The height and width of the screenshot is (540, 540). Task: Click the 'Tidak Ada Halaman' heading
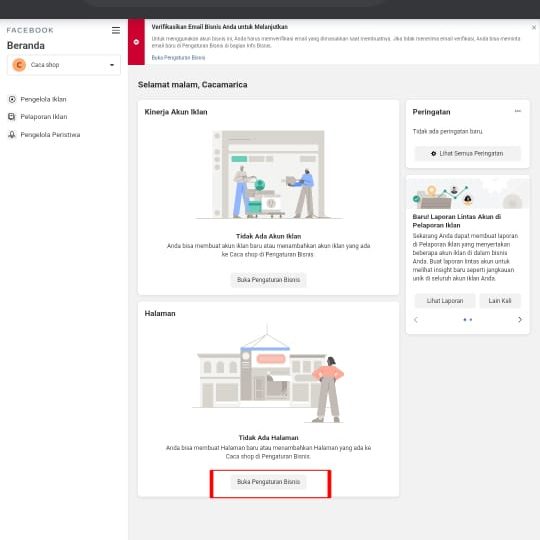tap(268, 438)
